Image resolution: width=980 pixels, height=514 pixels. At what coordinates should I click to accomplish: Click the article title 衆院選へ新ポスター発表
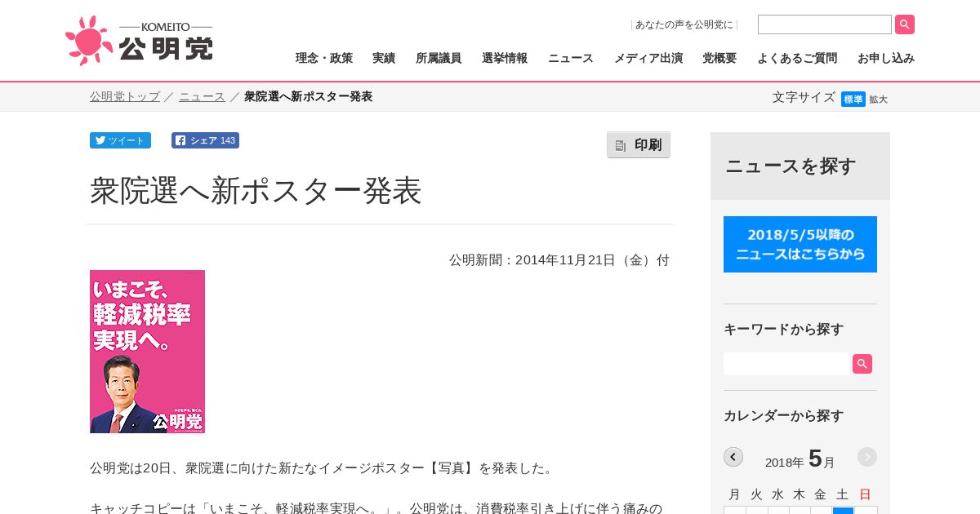[x=256, y=191]
